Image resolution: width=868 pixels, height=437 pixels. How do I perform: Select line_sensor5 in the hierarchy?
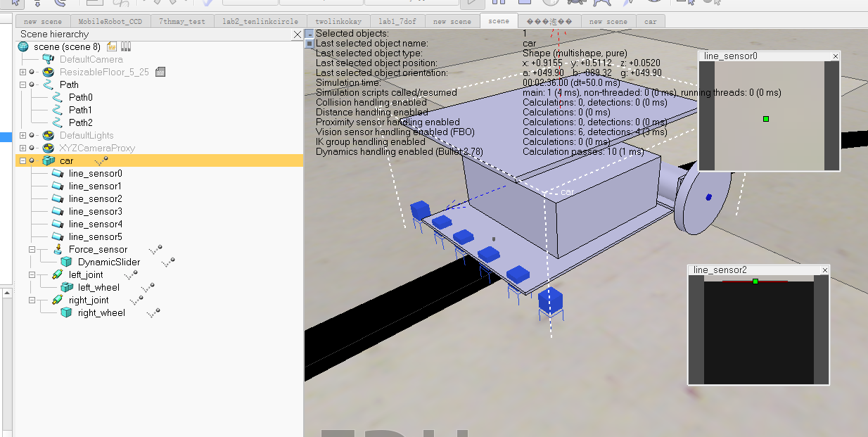coord(96,237)
